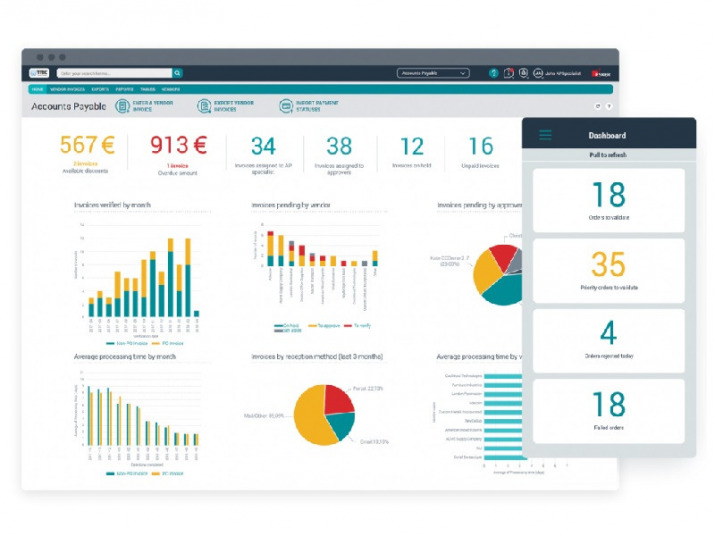Open the user profile avatar icon

[538, 73]
